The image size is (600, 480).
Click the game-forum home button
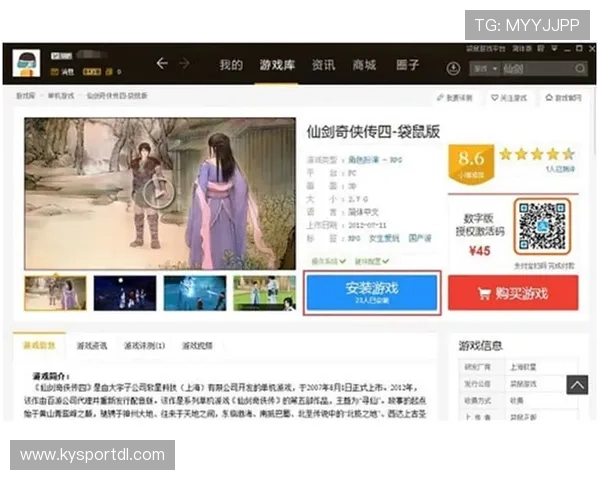563,98
